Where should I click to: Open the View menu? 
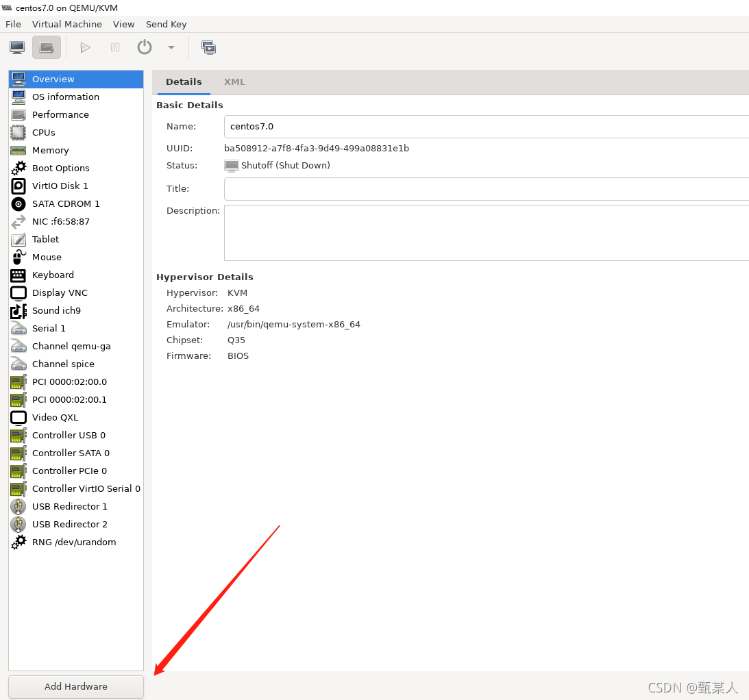[124, 25]
